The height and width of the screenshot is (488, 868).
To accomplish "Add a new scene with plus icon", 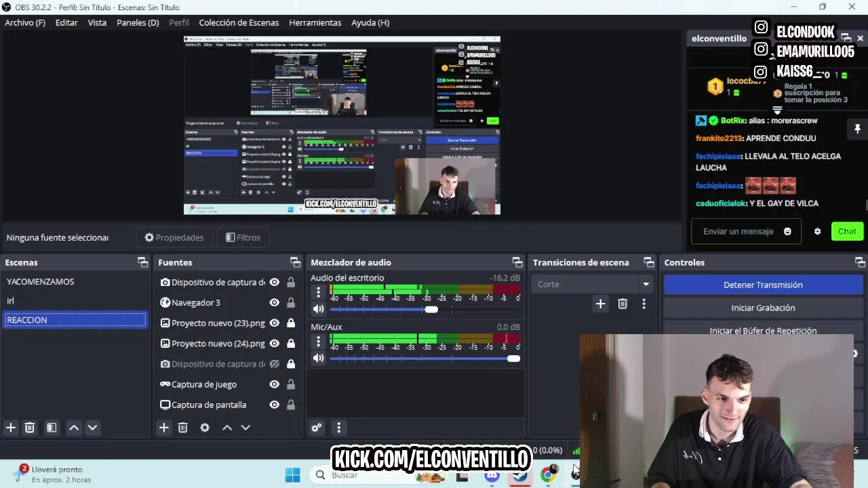I will pyautogui.click(x=11, y=428).
